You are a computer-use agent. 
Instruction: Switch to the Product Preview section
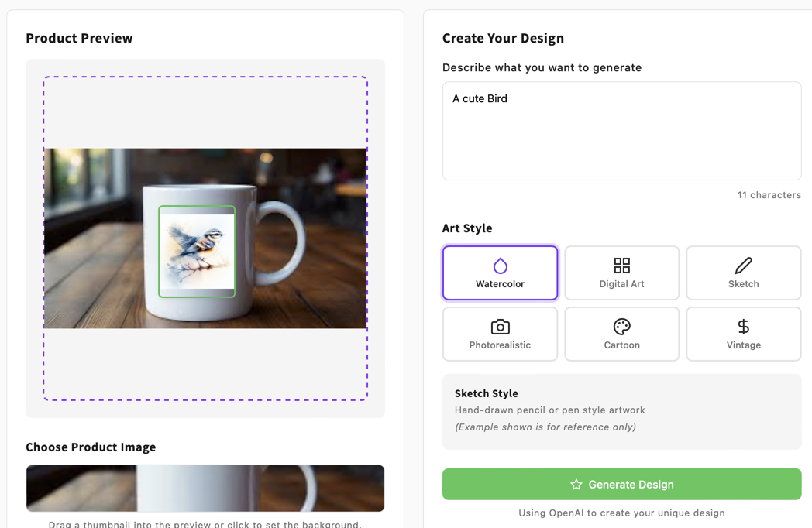(78, 37)
